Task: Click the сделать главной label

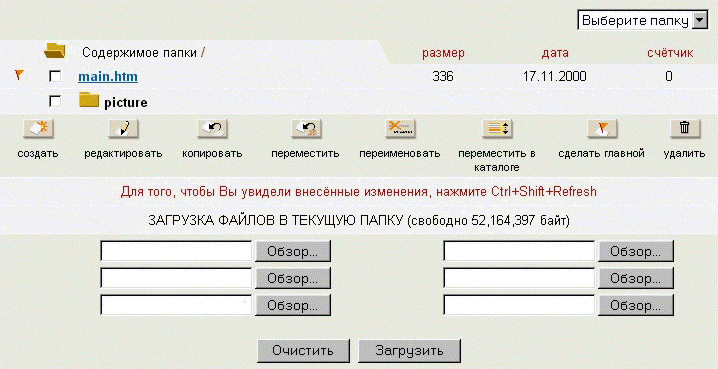Action: 602,153
